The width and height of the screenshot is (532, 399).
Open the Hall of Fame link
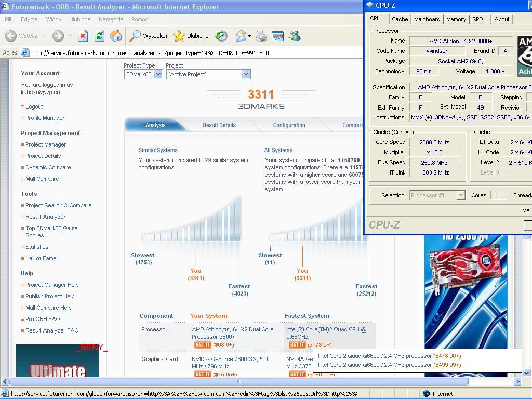coord(41,258)
